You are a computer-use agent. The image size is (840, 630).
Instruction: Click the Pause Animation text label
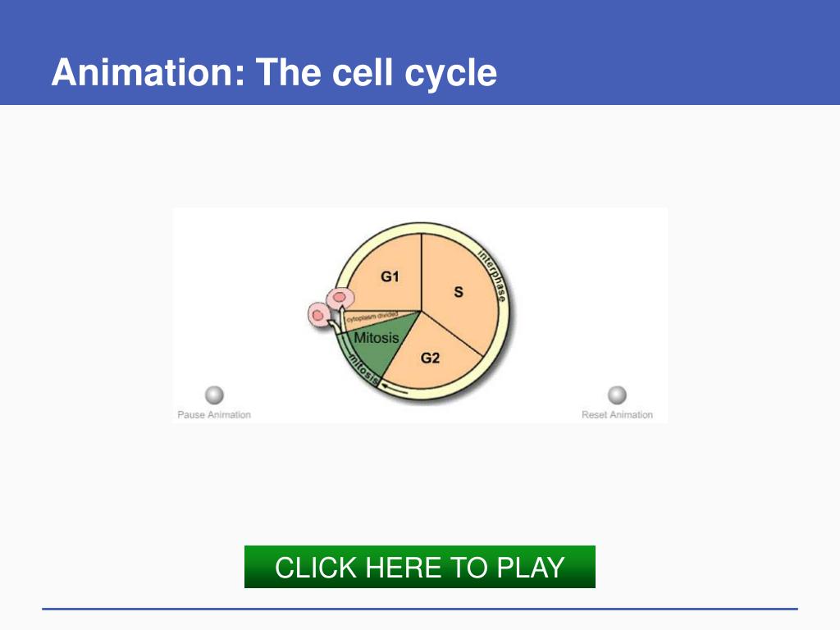click(x=214, y=414)
